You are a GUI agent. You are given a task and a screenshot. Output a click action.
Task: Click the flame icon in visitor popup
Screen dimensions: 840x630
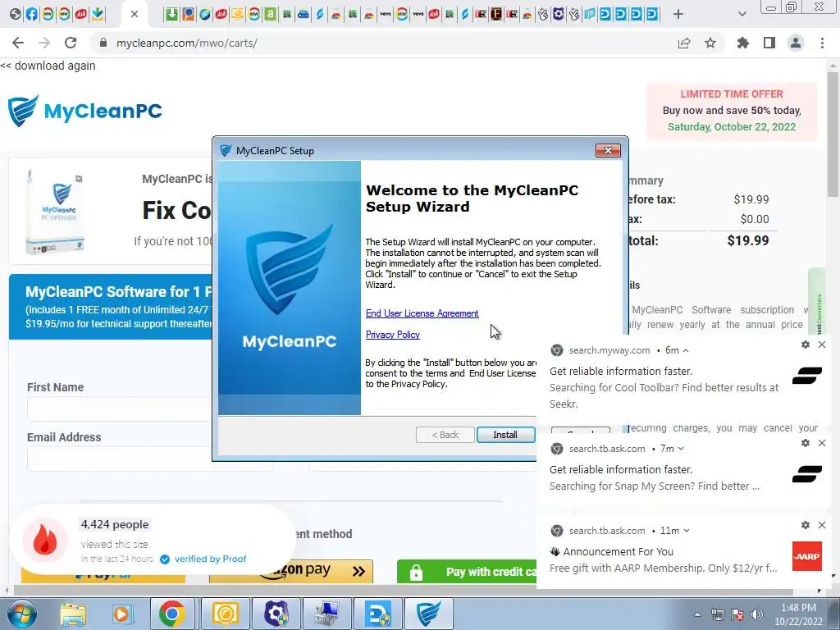click(x=45, y=540)
